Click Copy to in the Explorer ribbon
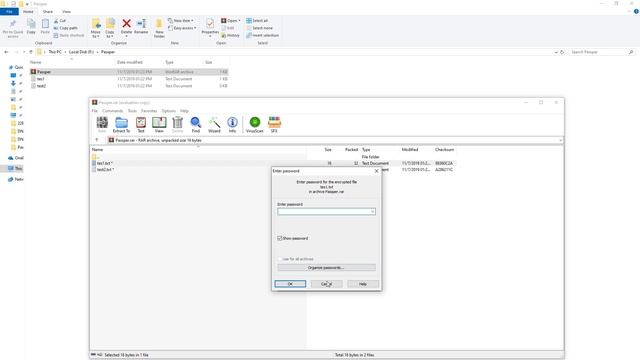The image size is (640, 360). click(110, 28)
